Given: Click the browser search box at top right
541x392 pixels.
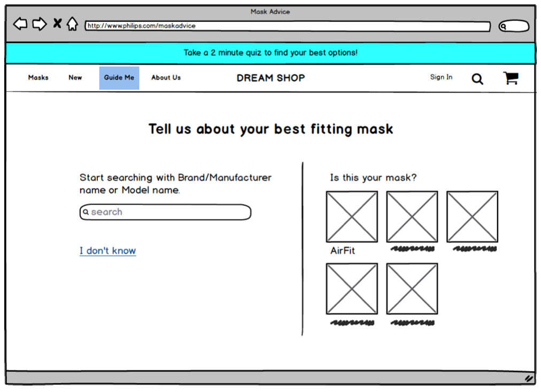Looking at the screenshot, I should click(514, 26).
